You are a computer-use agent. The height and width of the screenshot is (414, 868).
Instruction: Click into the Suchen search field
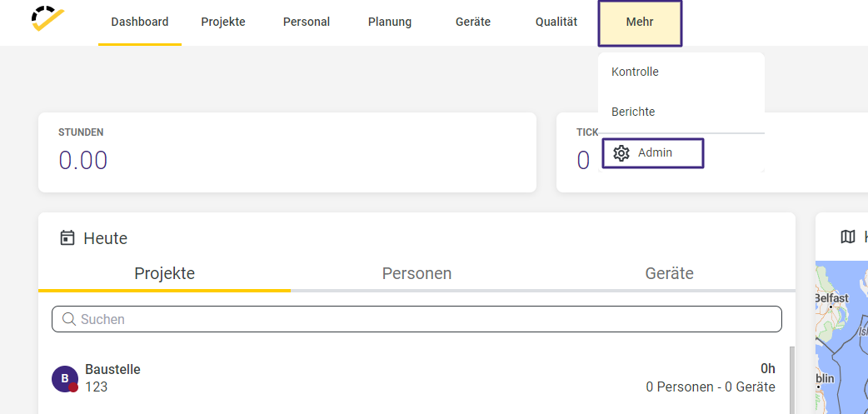coord(417,319)
